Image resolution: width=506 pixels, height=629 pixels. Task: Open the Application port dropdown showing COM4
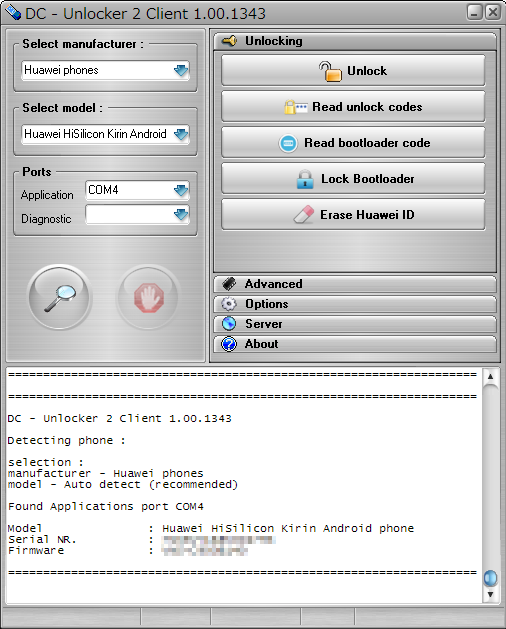coord(137,190)
